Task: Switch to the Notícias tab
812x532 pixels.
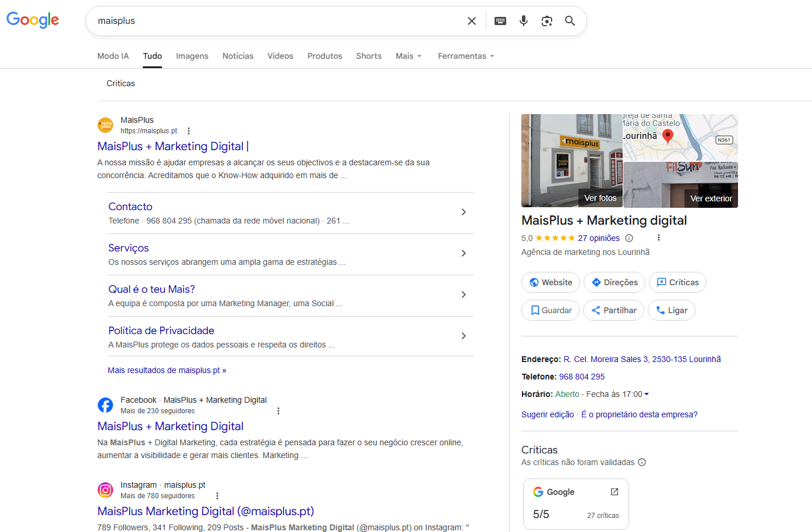Action: (x=238, y=56)
